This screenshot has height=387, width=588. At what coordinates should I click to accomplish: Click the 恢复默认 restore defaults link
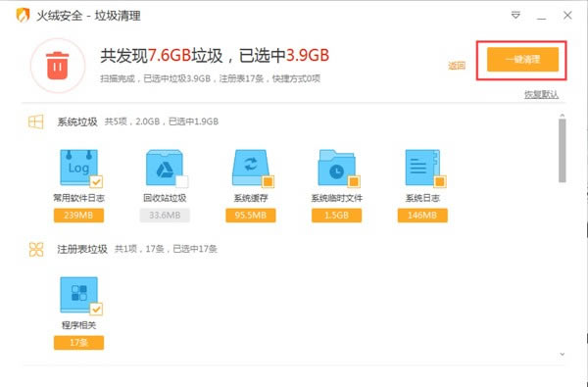point(541,94)
